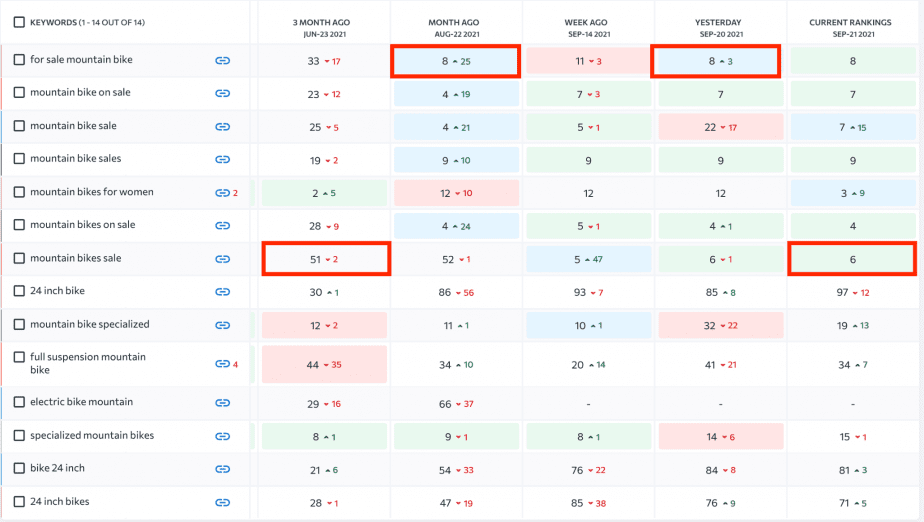Open link icon beside 'mountain bikes for women'
The height and width of the screenshot is (522, 924).
click(222, 193)
